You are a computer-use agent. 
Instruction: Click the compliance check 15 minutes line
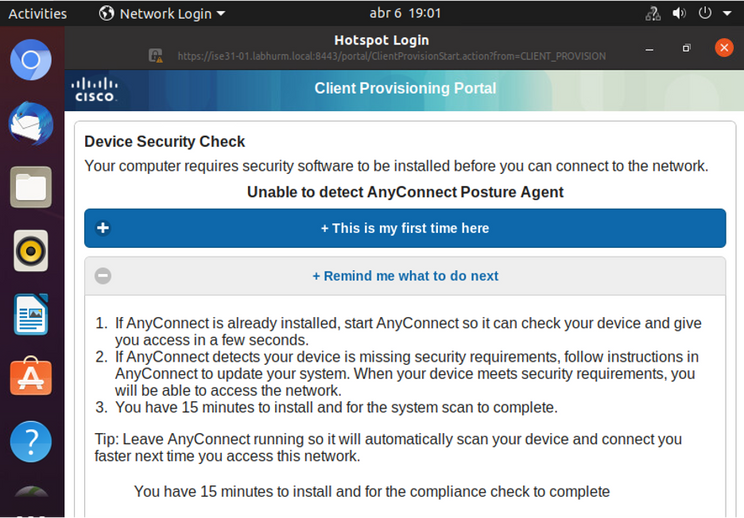click(372, 491)
